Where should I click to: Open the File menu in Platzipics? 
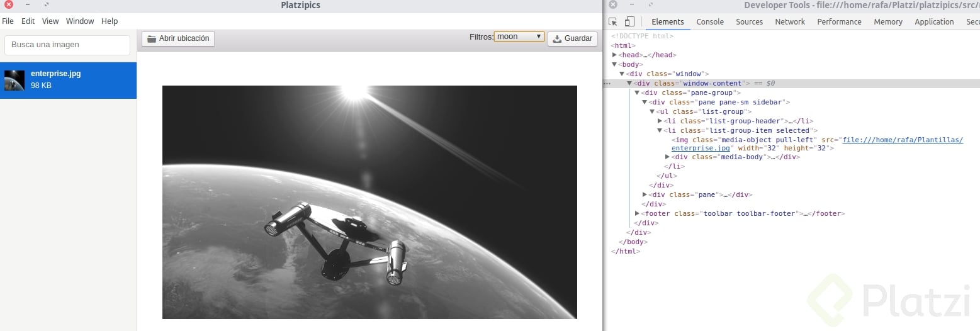(8, 21)
